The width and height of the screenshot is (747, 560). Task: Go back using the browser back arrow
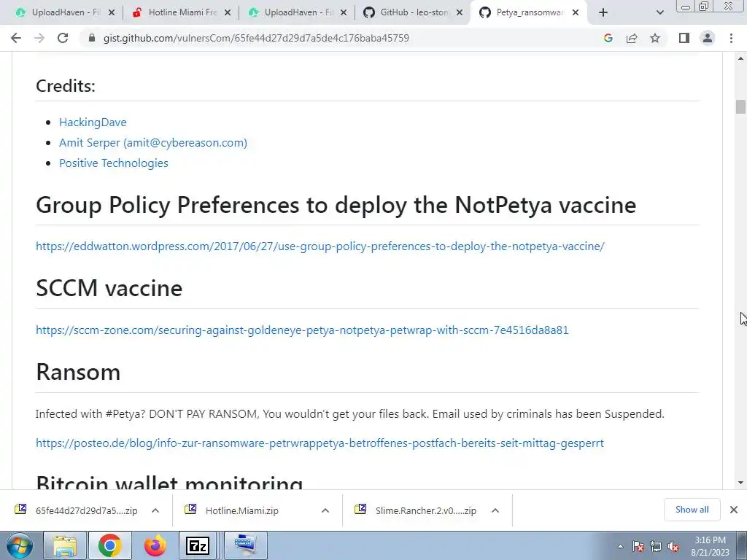16,38
